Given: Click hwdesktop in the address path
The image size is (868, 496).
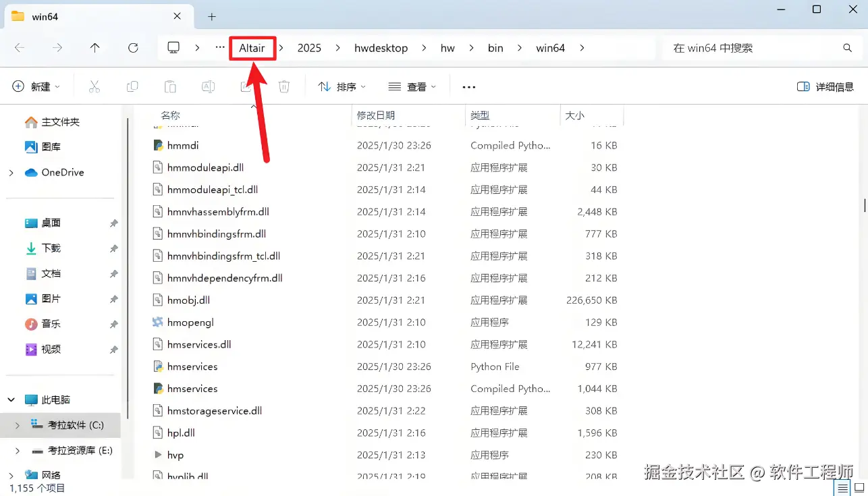Looking at the screenshot, I should 381,48.
